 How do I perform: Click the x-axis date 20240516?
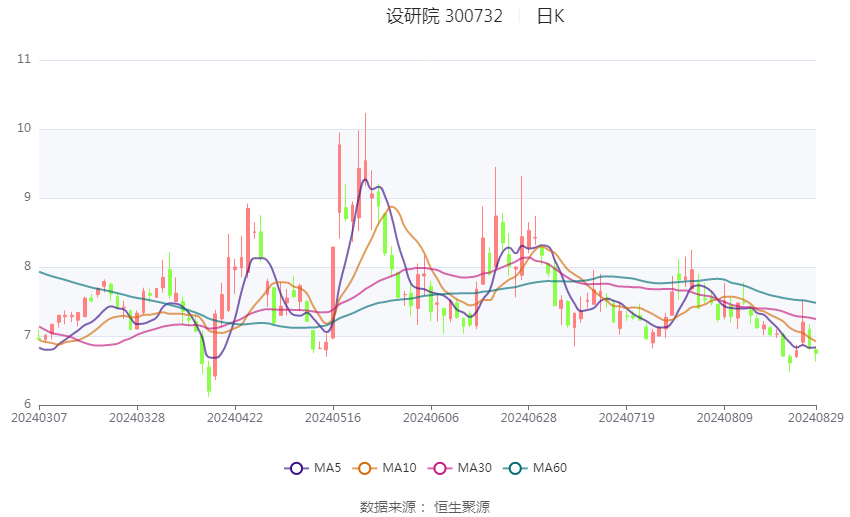tap(333, 418)
